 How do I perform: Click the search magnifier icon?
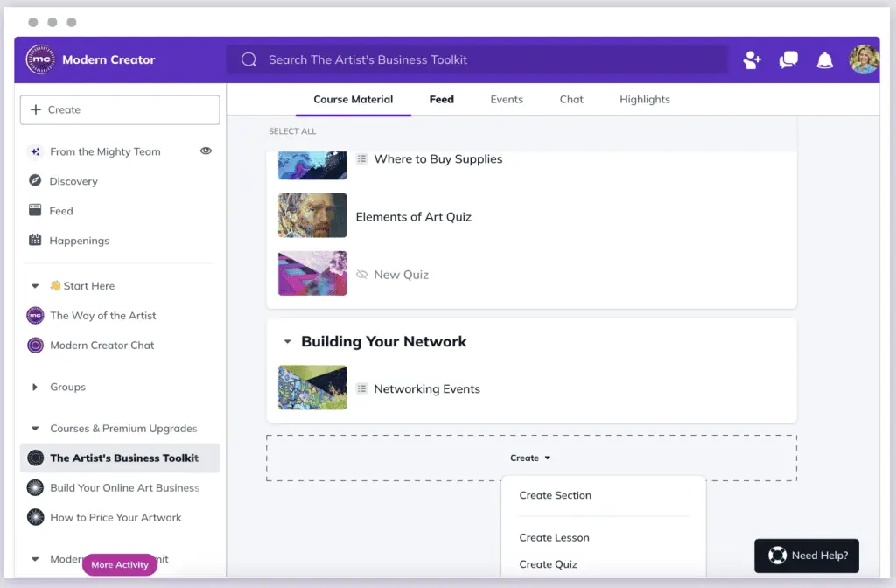pyautogui.click(x=249, y=59)
